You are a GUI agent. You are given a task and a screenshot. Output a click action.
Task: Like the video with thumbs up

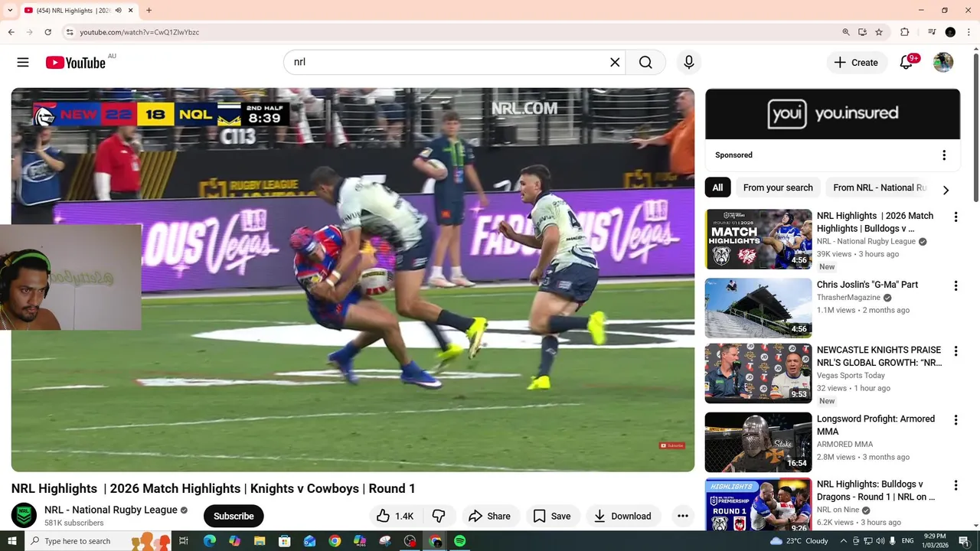pyautogui.click(x=395, y=516)
